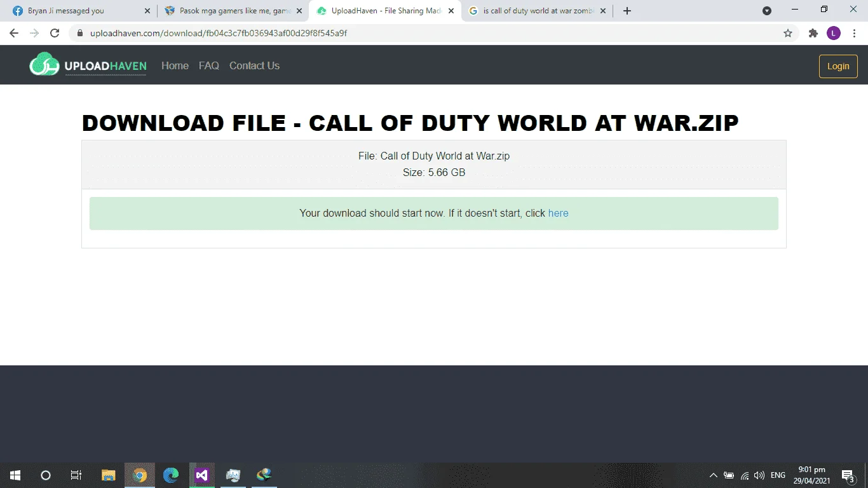Click the 'File: Call of Duty World at War.zip' text
The height and width of the screenshot is (488, 868).
tap(434, 156)
